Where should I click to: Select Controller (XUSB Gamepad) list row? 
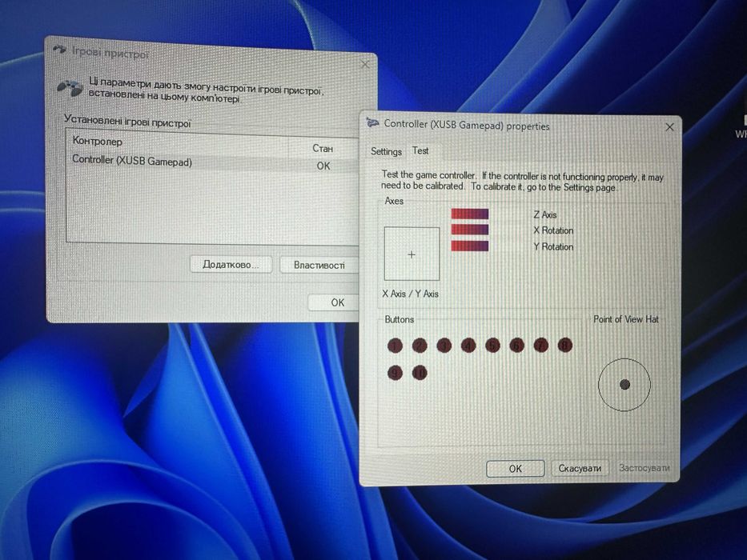212,162
